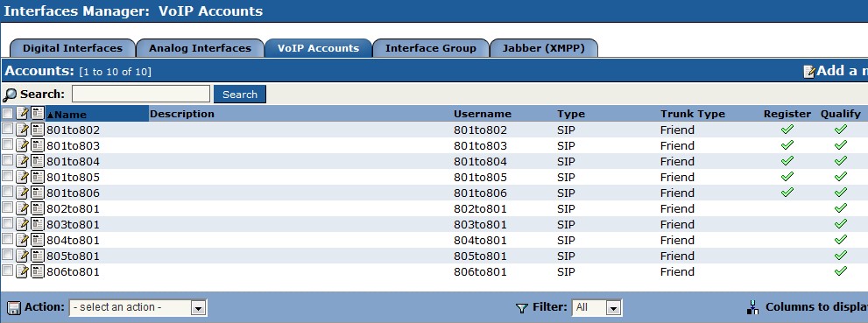The image size is (868, 323).
Task: Click the Action floppy disk icon
Action: [x=14, y=307]
